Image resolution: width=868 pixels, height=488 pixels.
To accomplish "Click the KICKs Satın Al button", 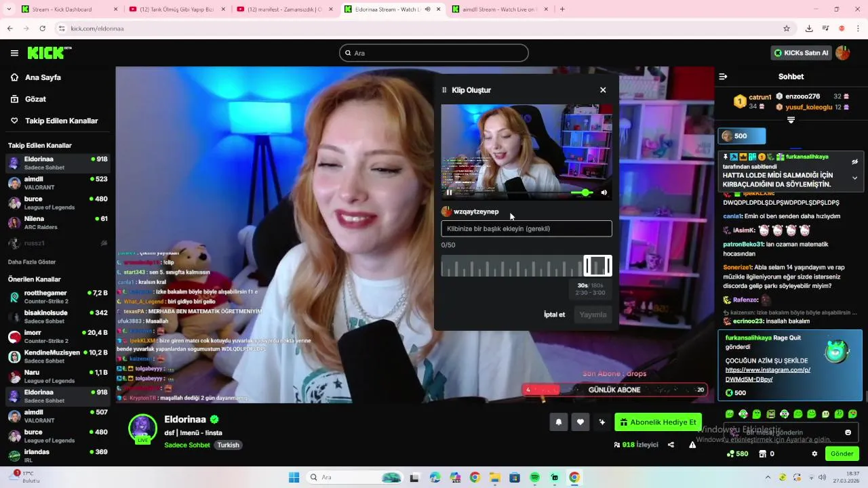I will (801, 53).
